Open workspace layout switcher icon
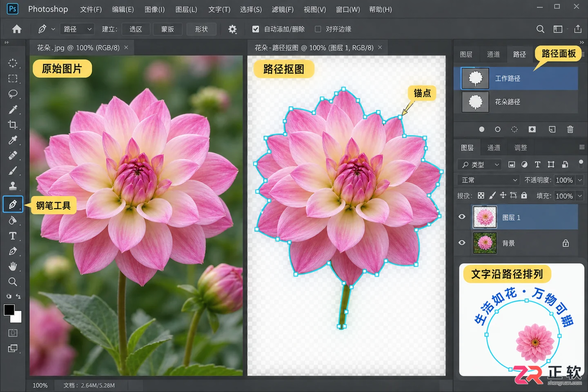588x392 pixels. (558, 29)
